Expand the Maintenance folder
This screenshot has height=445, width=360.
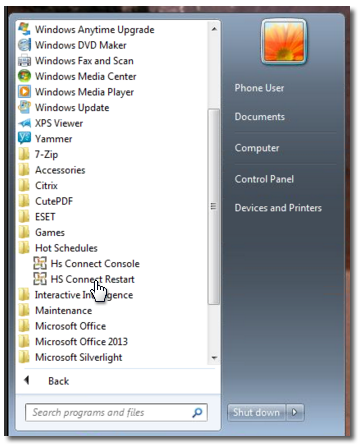click(55, 310)
